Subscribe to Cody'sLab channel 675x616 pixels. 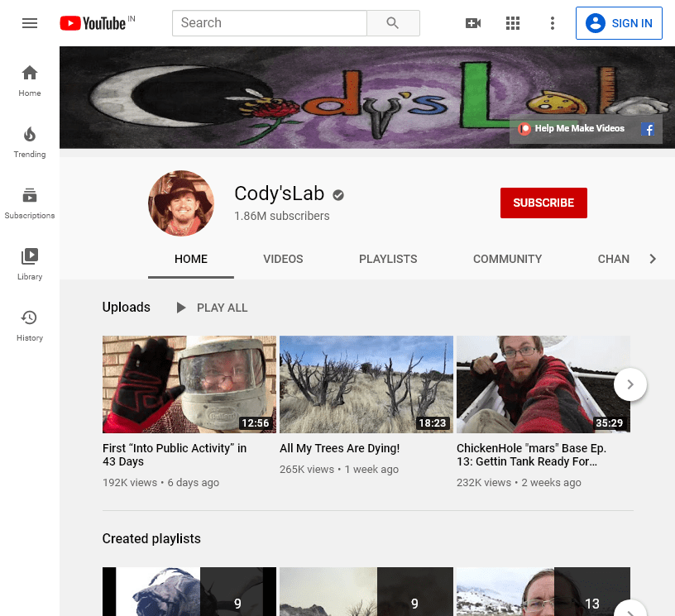[543, 203]
